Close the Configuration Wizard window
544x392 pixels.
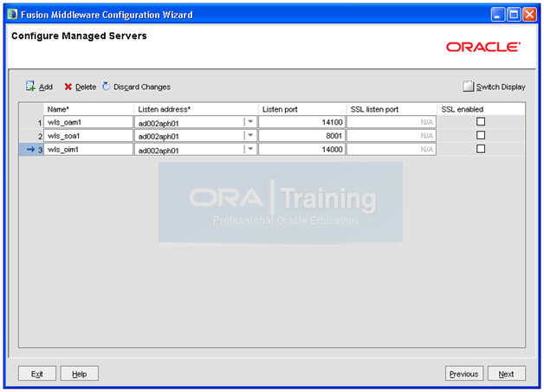[x=529, y=15]
